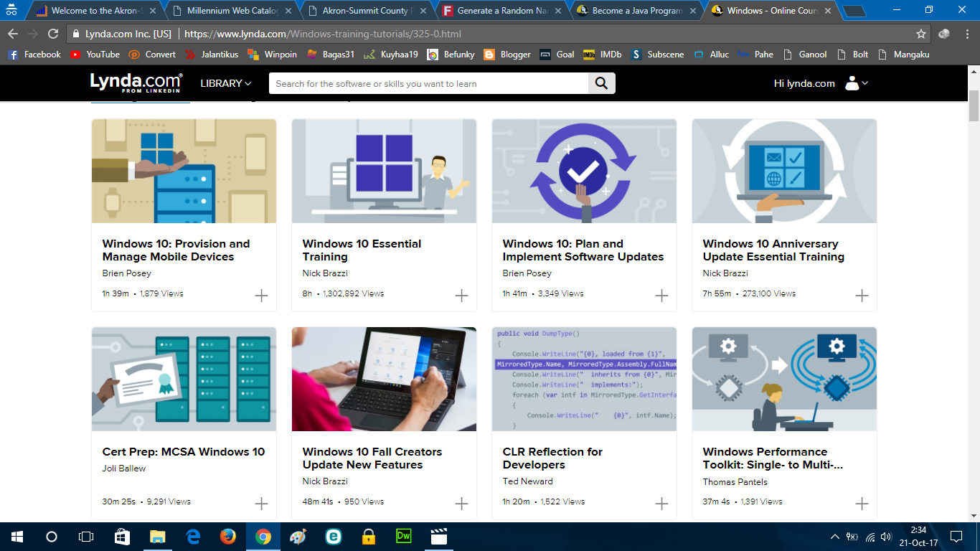The width and height of the screenshot is (980, 551).
Task: Add Windows Performance Toolkit course to playlist
Action: [x=862, y=503]
